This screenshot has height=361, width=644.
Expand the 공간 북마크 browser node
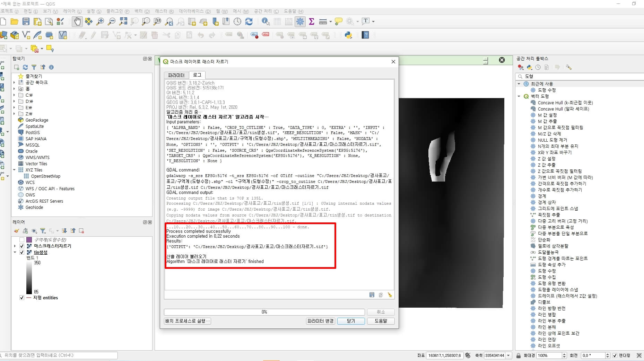[14, 82]
